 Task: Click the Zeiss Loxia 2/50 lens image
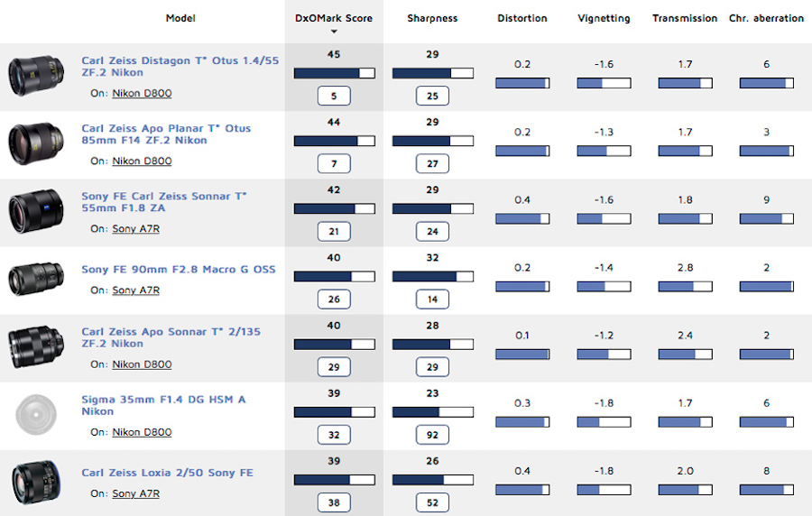click(x=32, y=483)
